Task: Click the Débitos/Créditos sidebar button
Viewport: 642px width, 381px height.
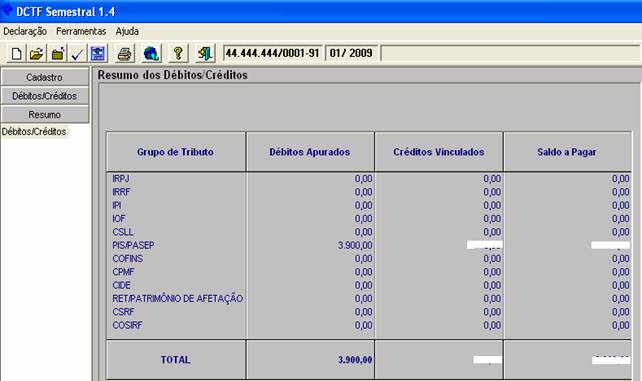Action: tap(45, 96)
